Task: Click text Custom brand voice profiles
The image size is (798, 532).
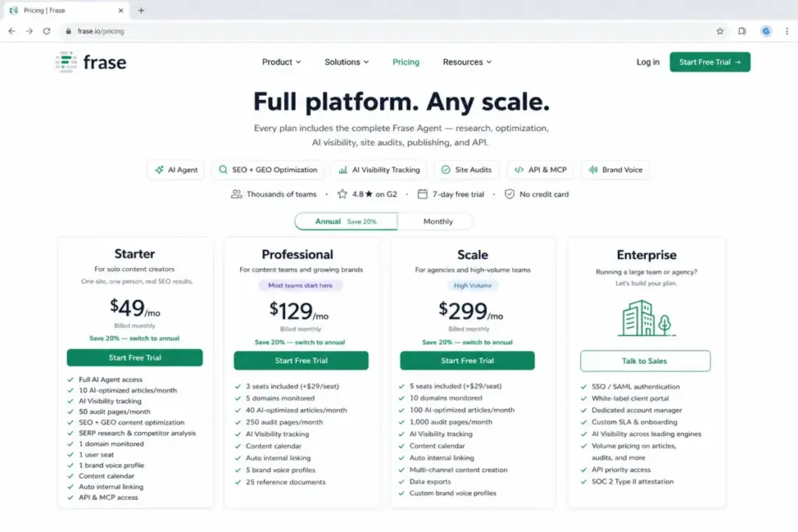Action: (x=453, y=493)
